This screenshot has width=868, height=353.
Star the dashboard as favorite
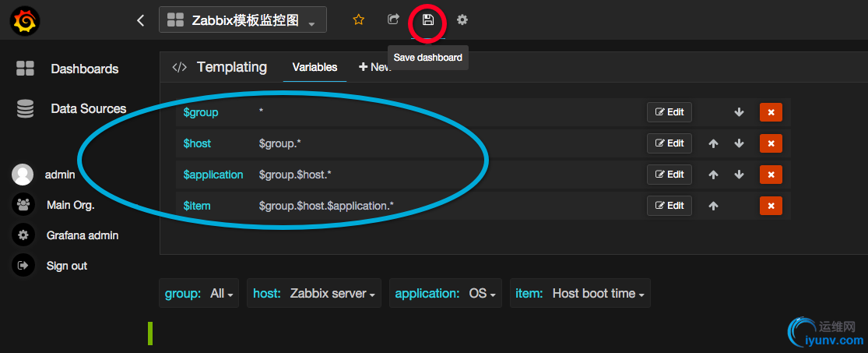[x=358, y=20]
